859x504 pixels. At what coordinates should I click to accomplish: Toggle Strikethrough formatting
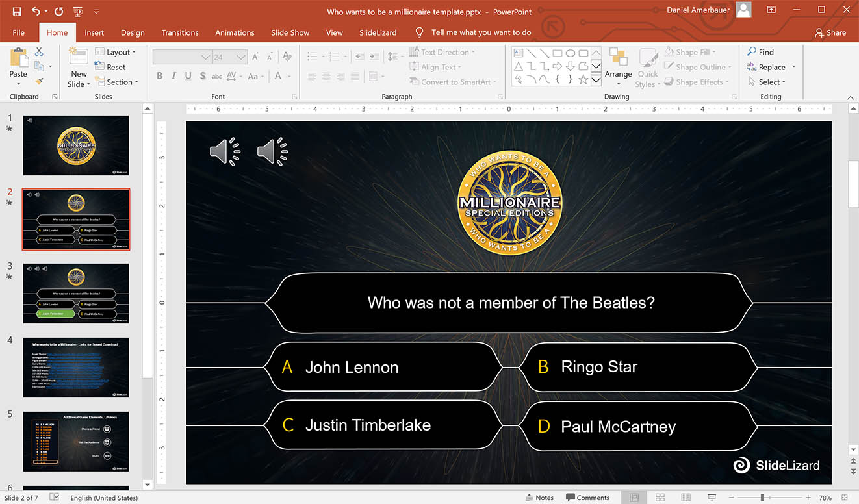click(217, 76)
